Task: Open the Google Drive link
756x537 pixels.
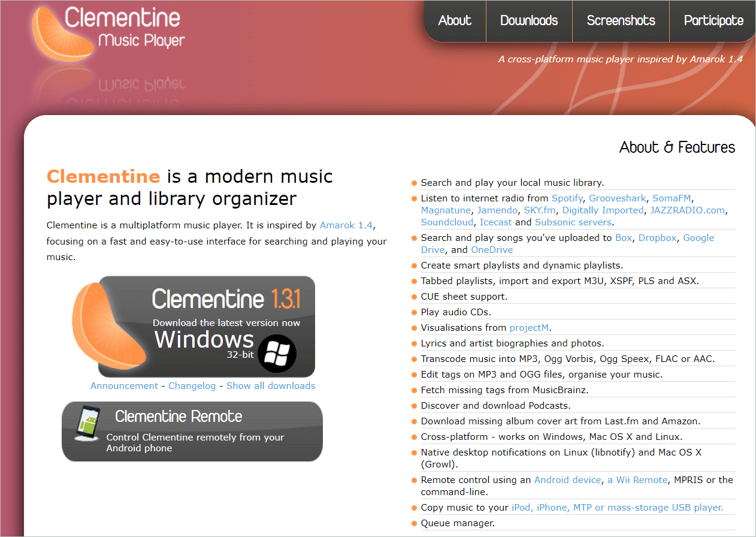Action: pyautogui.click(x=698, y=238)
